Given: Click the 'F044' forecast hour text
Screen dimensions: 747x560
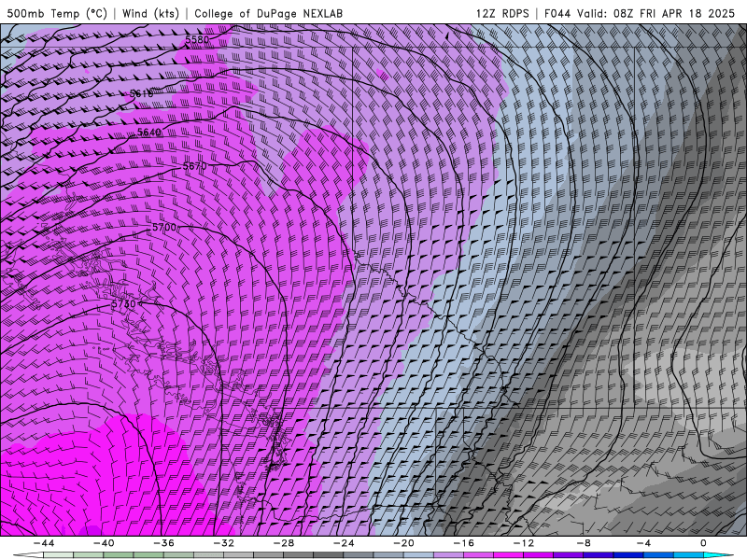Looking at the screenshot, I should click(x=557, y=13).
